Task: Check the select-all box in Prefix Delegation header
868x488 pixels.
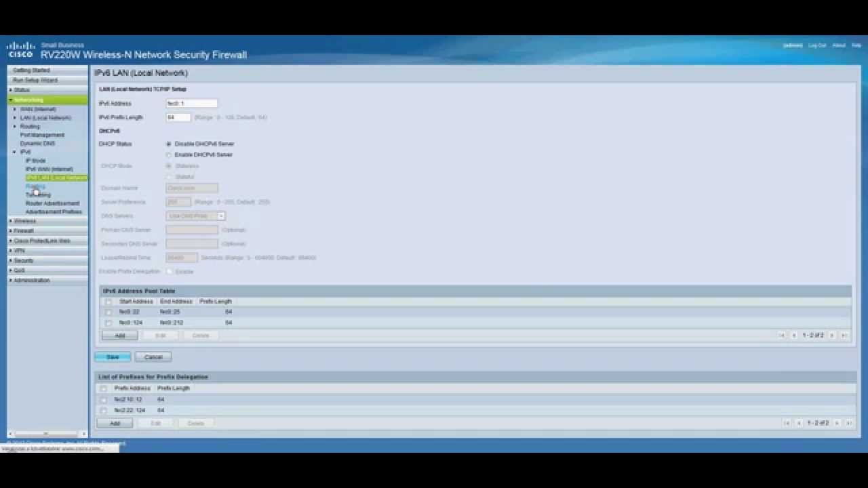Action: coord(103,389)
